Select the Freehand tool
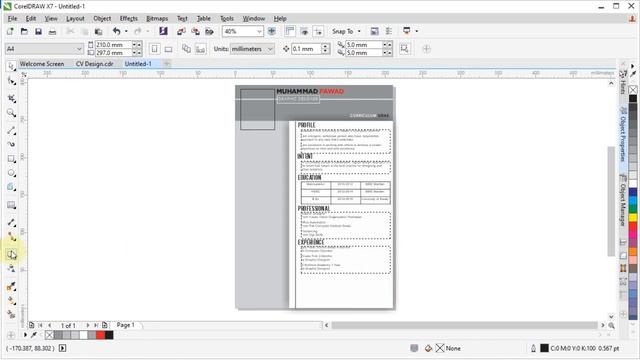Viewport: 640px width, 360px height. tap(11, 131)
